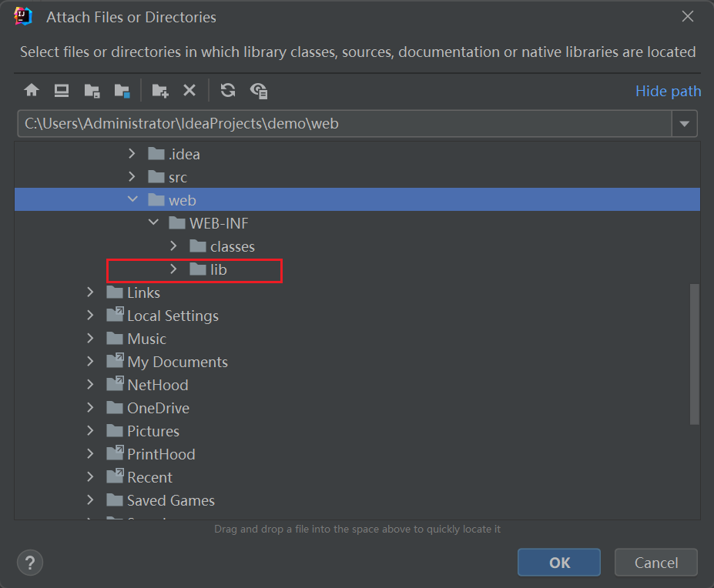Select the OneDrive folder

(x=158, y=408)
